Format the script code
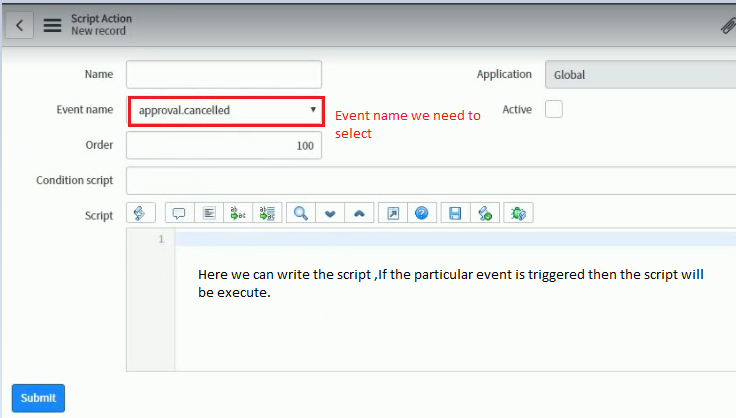 [209, 213]
